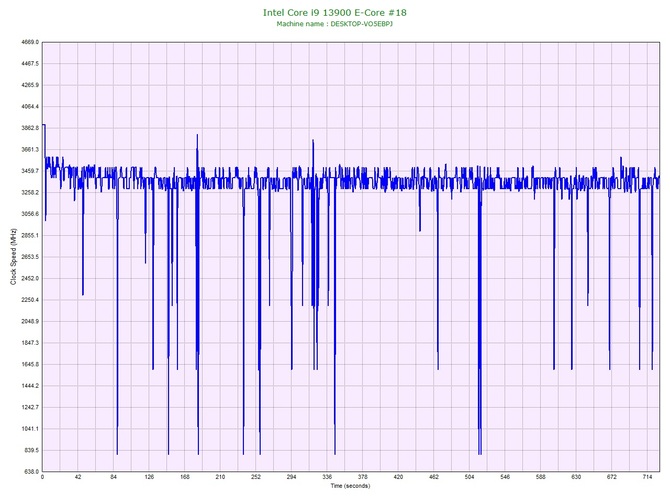The height and width of the screenshot is (503, 670).
Task: Click the x-axis tick label 546
Action: tap(505, 477)
